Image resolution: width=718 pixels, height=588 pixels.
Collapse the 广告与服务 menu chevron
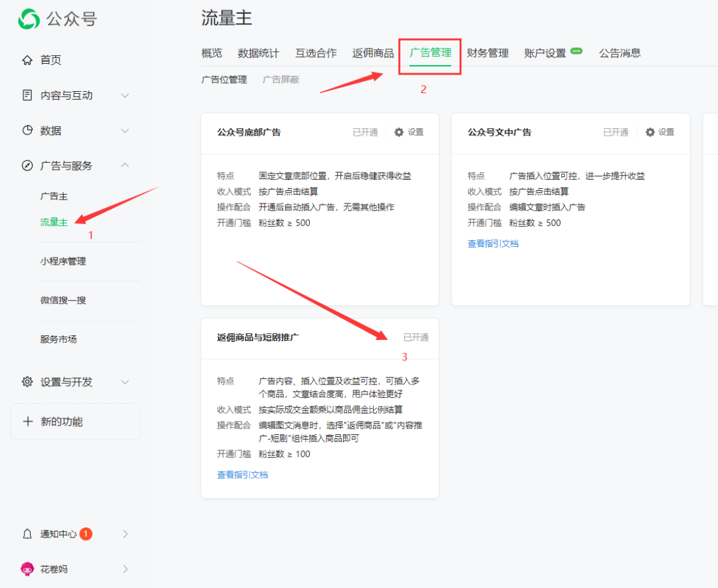pos(124,165)
